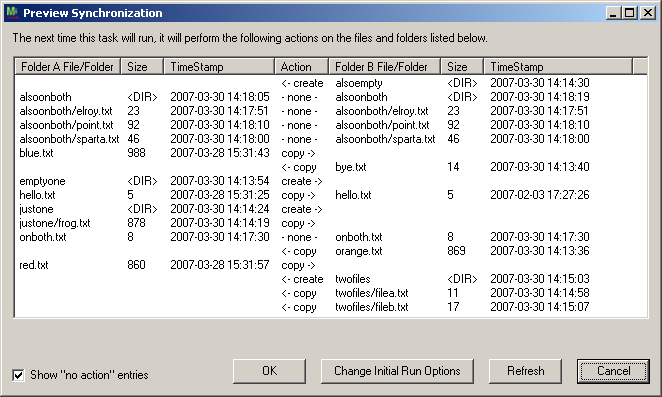Screen dimensions: 662x397
Task: Select alsoonboth/sparta.txt in Folder A
Action: [69, 139]
